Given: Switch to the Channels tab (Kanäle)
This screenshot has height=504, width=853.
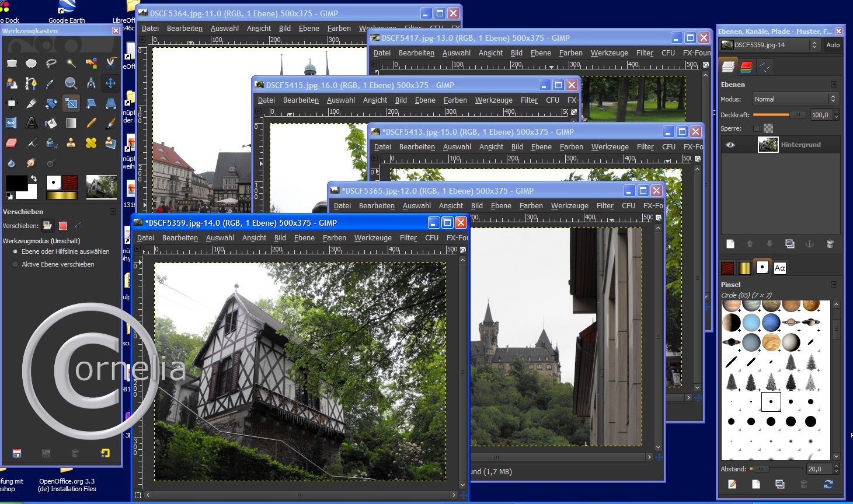Looking at the screenshot, I should click(x=746, y=67).
